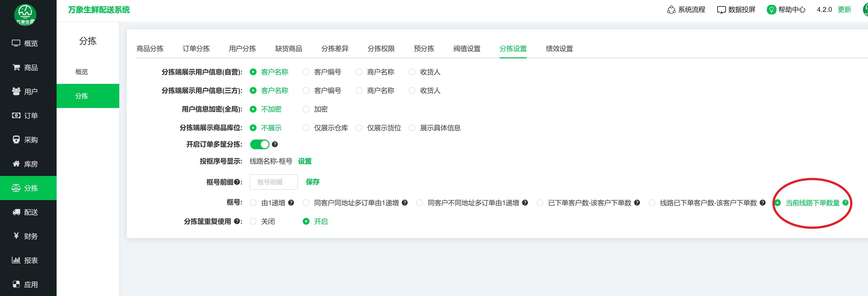Open the 商品分拣 tab

tap(150, 48)
